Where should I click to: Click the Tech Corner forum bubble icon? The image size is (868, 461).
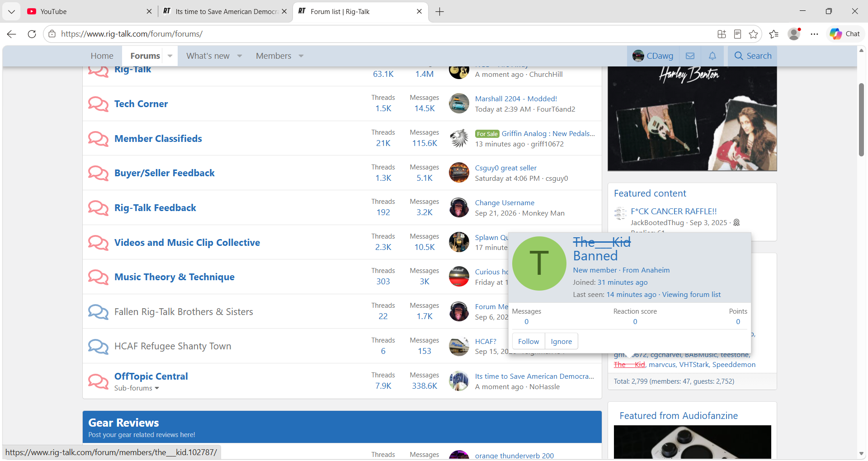click(x=98, y=104)
